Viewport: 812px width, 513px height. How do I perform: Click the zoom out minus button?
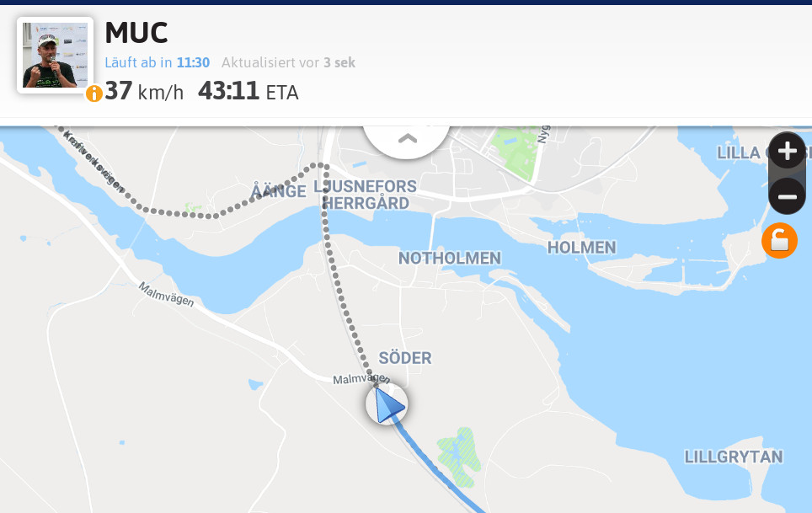coord(787,196)
